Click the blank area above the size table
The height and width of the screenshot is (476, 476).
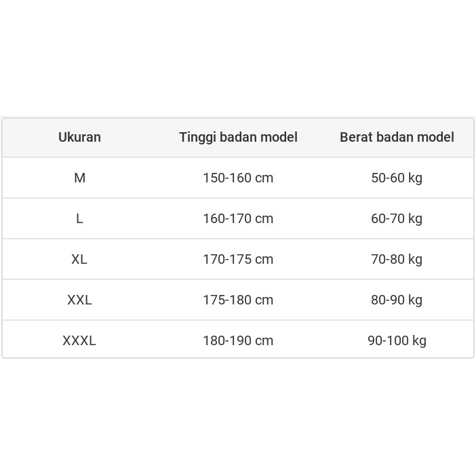(238, 58)
